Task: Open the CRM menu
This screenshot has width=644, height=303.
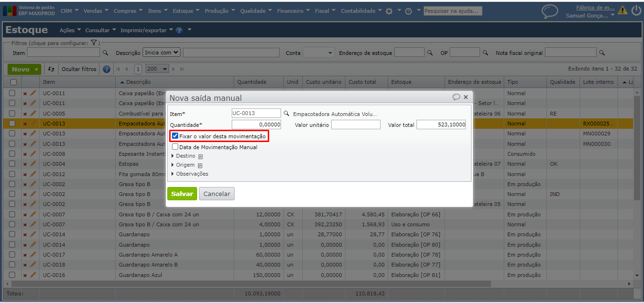Action: tap(69, 11)
